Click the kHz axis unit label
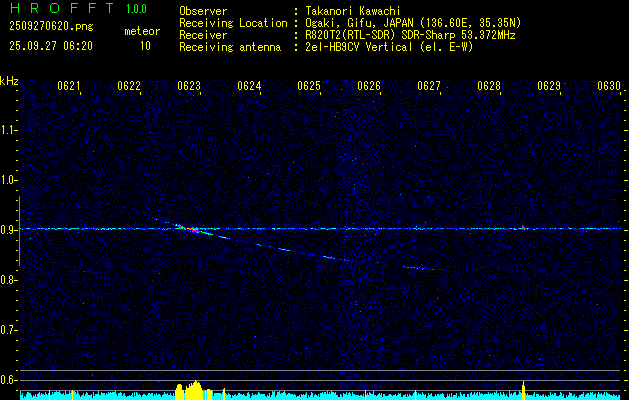629x400 pixels. click(9, 81)
